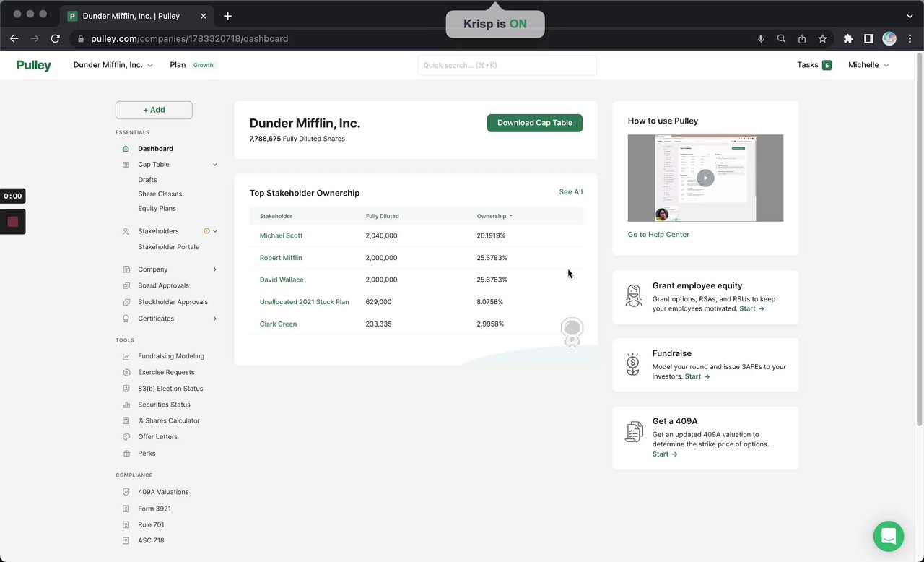Click the Stockholder Approvals icon
Image resolution: width=924 pixels, height=562 pixels.
pyautogui.click(x=126, y=302)
